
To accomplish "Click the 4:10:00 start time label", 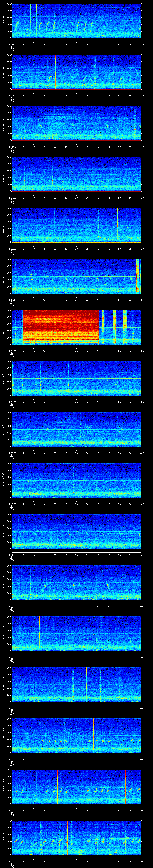I will [x=12, y=504].
